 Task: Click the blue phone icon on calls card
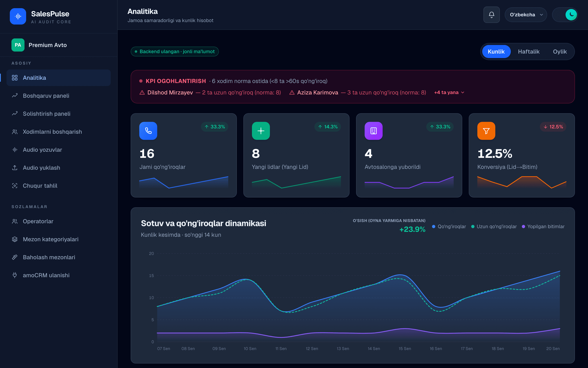coord(148,131)
